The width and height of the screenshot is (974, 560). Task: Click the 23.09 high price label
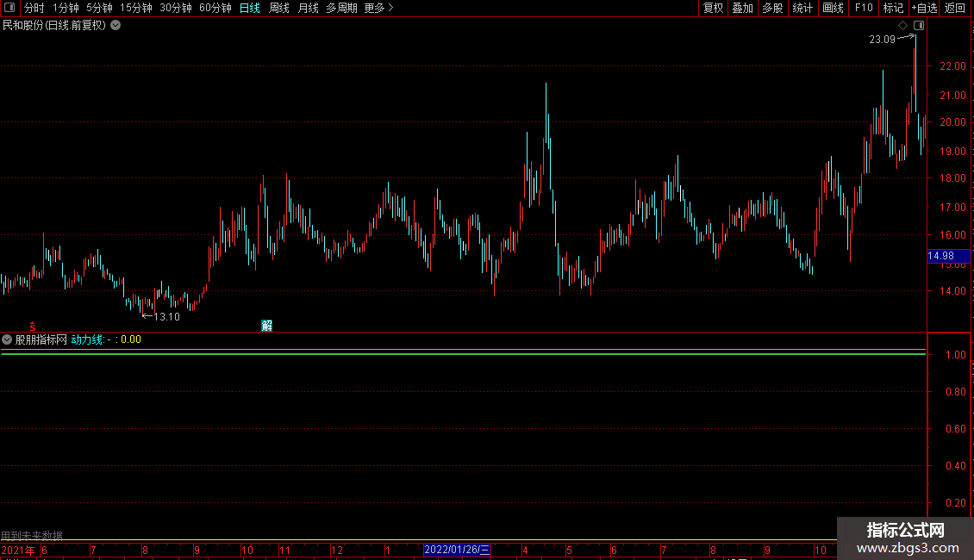coord(882,39)
